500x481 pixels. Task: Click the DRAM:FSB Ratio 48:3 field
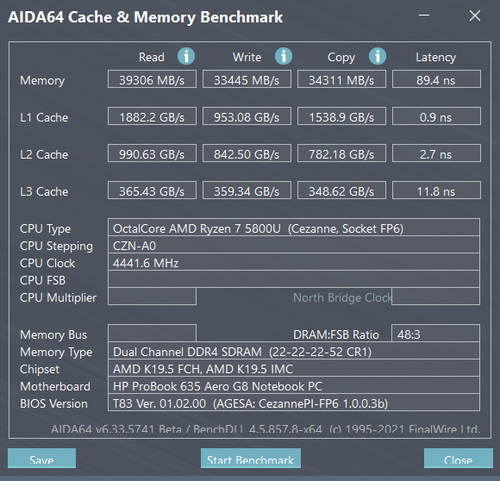tap(435, 333)
